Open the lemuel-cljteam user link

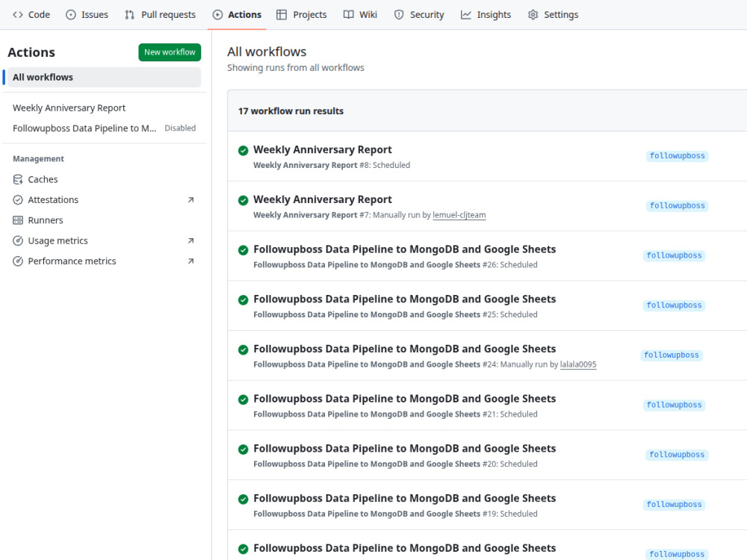click(459, 215)
